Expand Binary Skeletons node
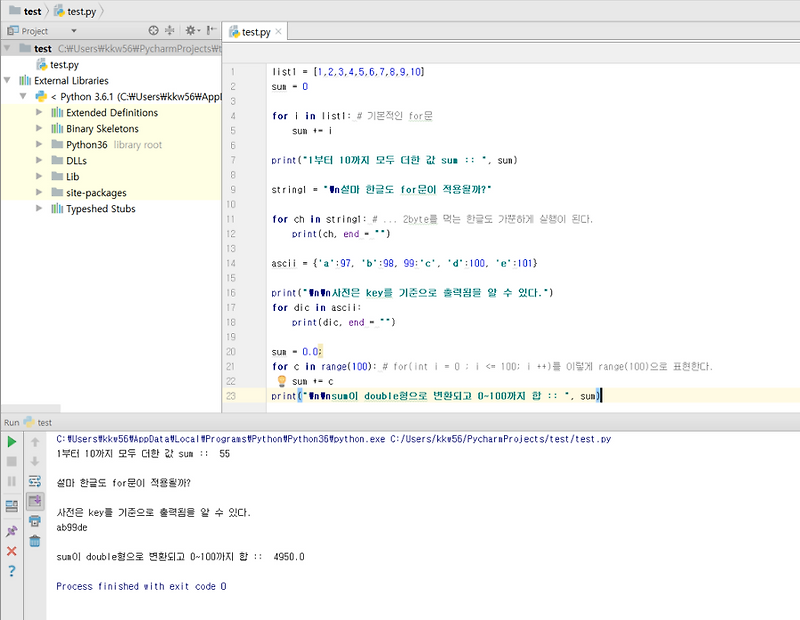Screen dimensions: 800x620 [x=39, y=128]
